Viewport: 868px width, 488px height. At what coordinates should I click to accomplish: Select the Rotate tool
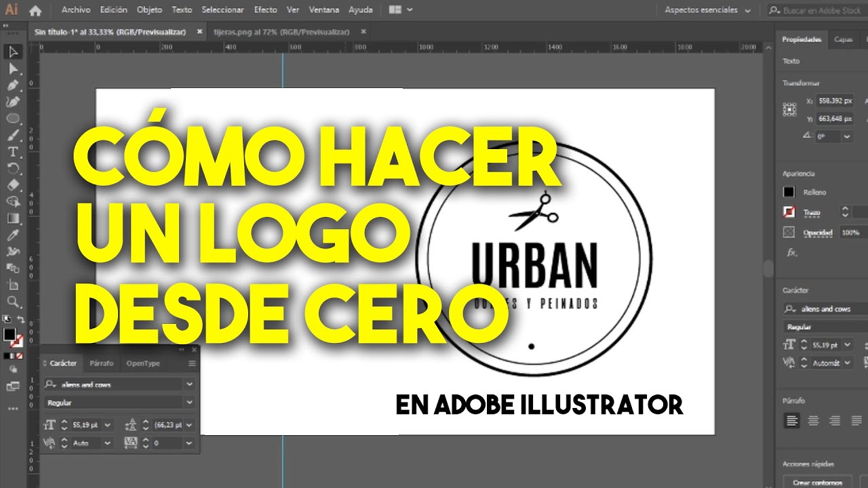click(x=13, y=168)
